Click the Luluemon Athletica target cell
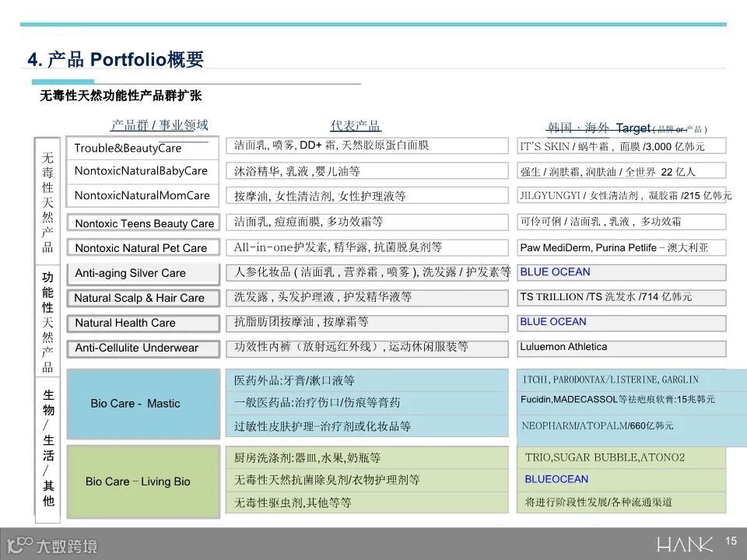 621,348
